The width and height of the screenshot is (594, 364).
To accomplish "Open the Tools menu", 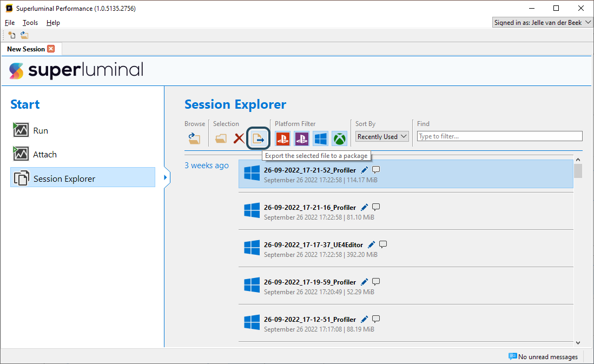I will (30, 23).
